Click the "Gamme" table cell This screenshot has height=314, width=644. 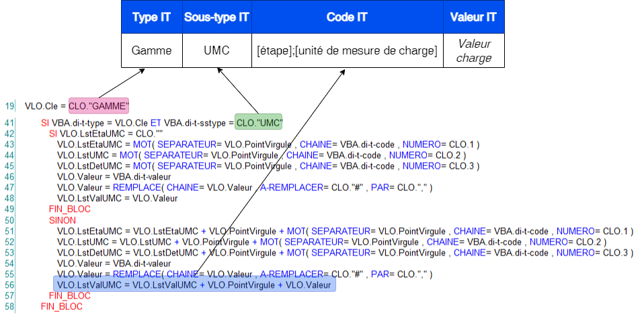coord(151,50)
